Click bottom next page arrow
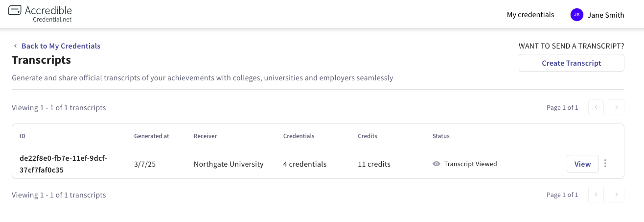Image resolution: width=644 pixels, height=222 pixels. [617, 195]
